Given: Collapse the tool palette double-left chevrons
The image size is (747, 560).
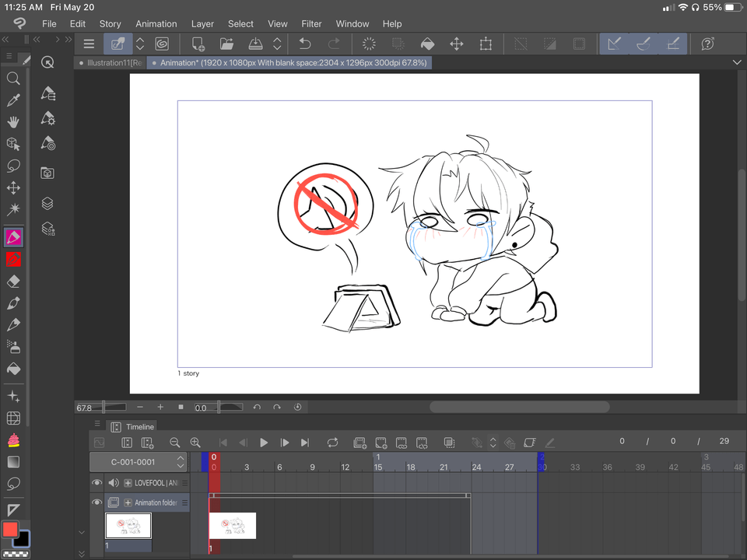Looking at the screenshot, I should pyautogui.click(x=5, y=39).
